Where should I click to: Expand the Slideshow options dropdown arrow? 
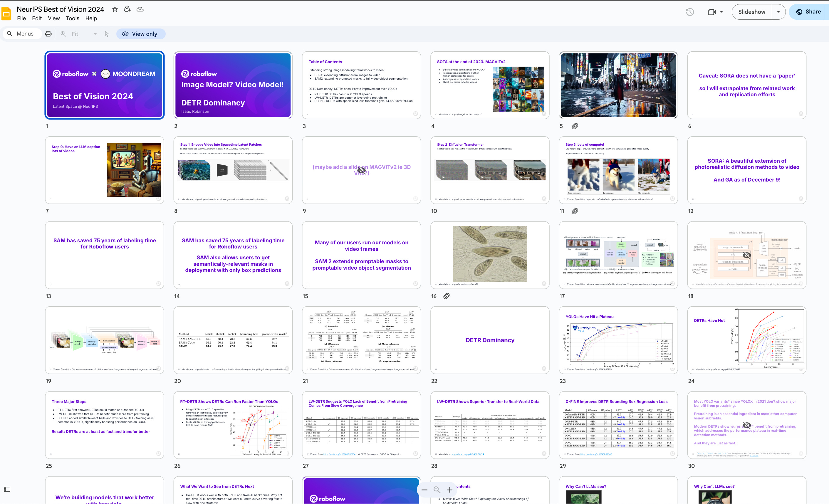click(x=778, y=12)
